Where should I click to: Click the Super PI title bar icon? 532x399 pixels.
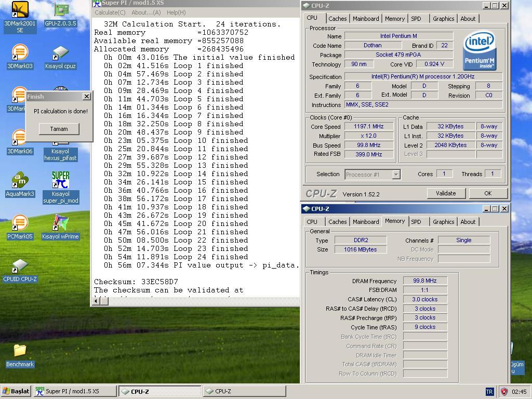[x=97, y=4]
